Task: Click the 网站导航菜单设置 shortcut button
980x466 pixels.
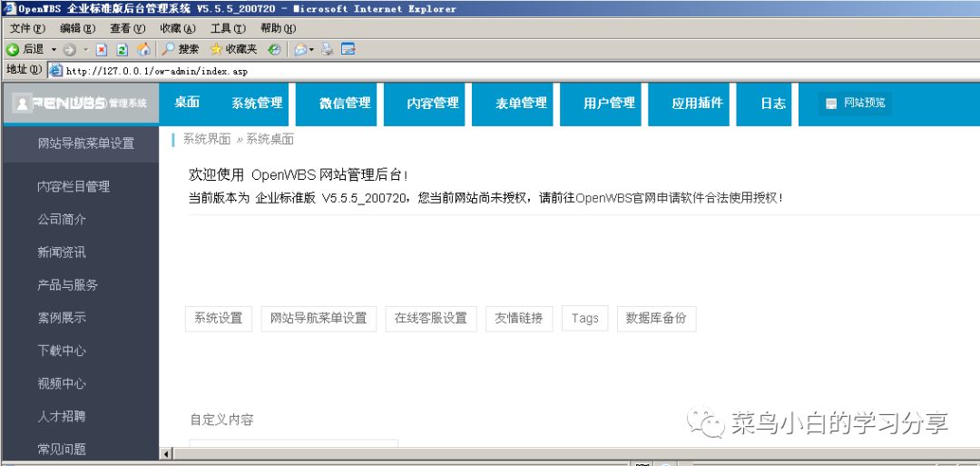Action: click(318, 318)
